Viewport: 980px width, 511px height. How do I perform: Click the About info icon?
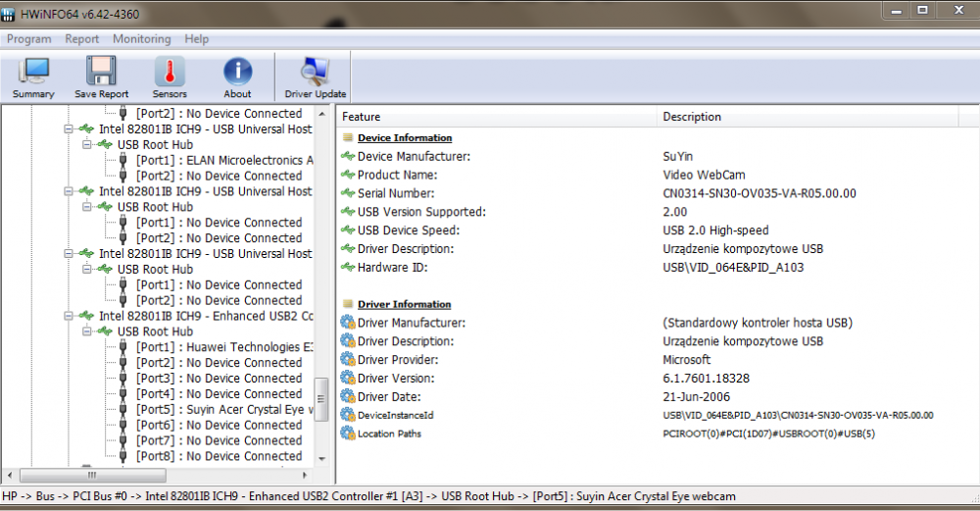237,77
